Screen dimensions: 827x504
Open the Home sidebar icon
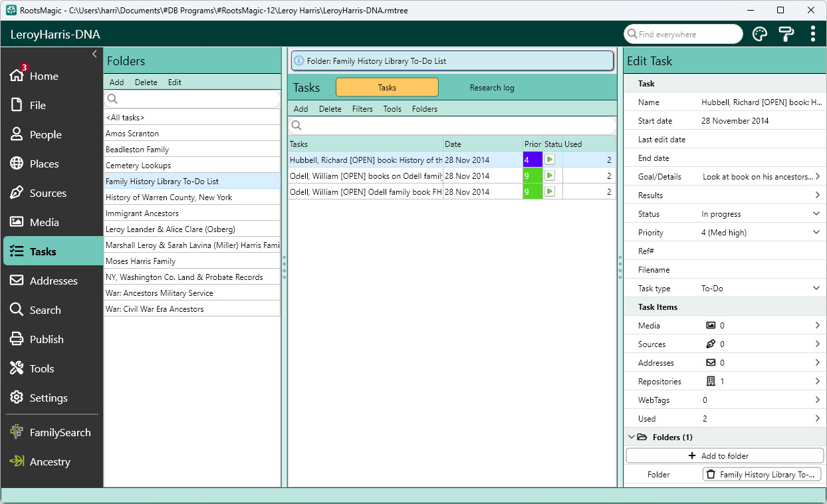point(17,75)
